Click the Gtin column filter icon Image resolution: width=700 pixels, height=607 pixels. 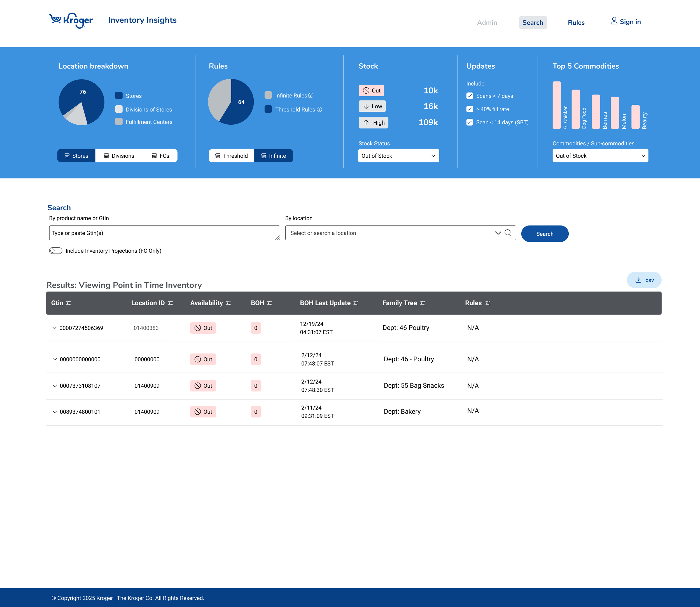point(69,303)
